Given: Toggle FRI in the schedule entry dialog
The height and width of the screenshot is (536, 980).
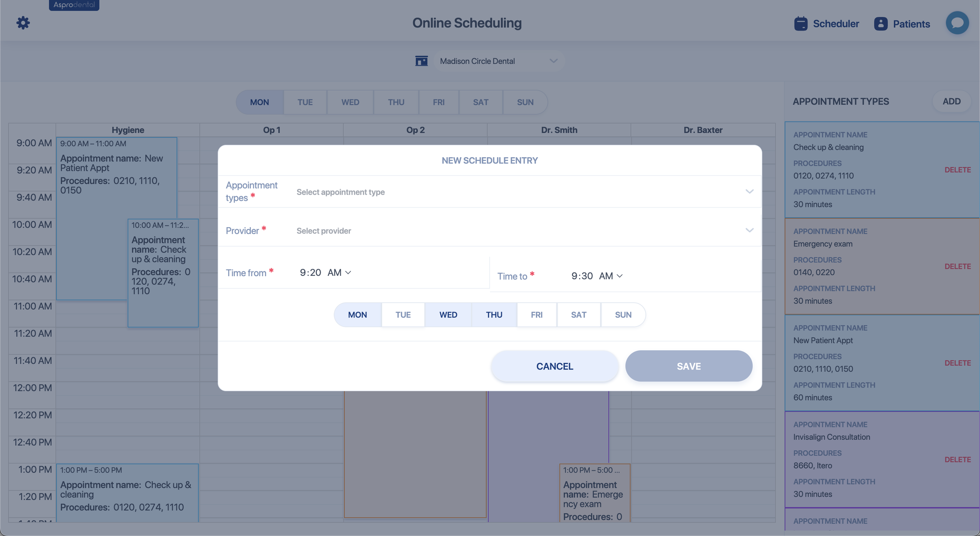Looking at the screenshot, I should pos(536,315).
